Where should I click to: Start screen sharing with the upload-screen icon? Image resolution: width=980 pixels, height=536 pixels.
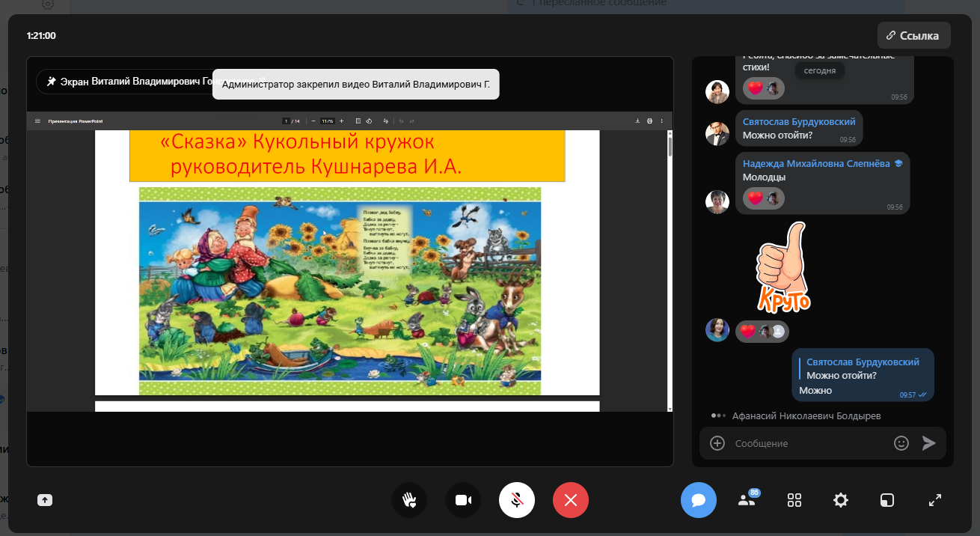tap(45, 500)
